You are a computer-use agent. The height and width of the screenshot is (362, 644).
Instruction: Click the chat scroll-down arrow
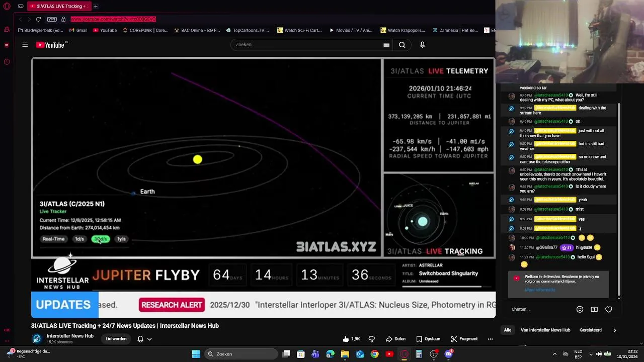pos(619,298)
